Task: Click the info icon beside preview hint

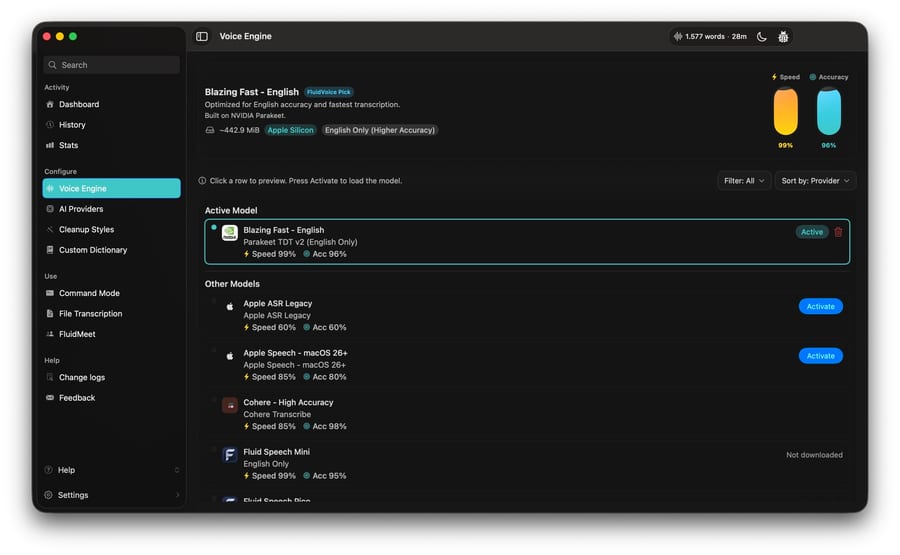Action: tap(202, 181)
